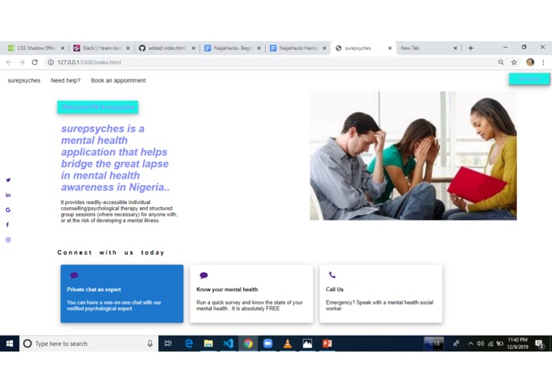The height and width of the screenshot is (392, 552).
Task: Click chat bubble icon in Private chat card
Action: point(74,275)
